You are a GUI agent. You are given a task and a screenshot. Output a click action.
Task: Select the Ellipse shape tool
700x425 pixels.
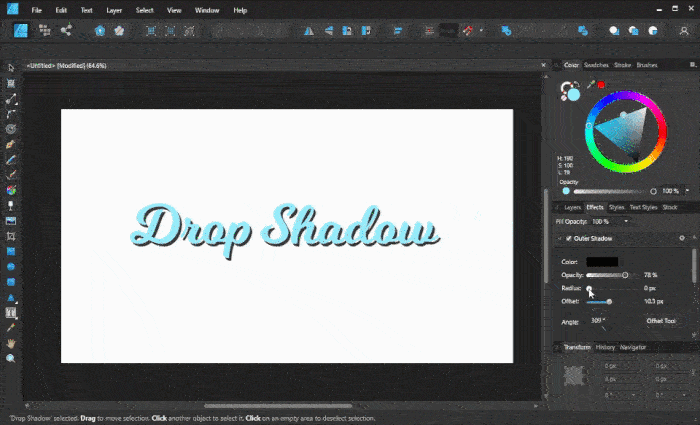point(11,267)
